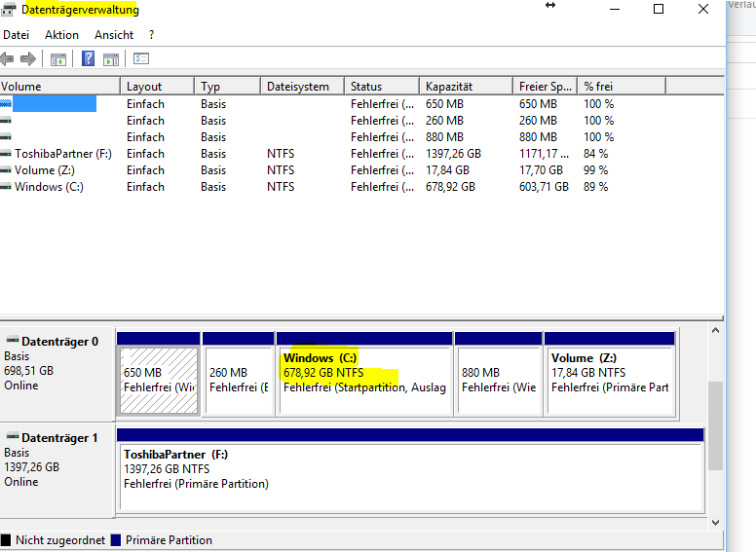Click the Back arrow toolbar icon
This screenshot has width=756, height=552.
[x=7, y=59]
